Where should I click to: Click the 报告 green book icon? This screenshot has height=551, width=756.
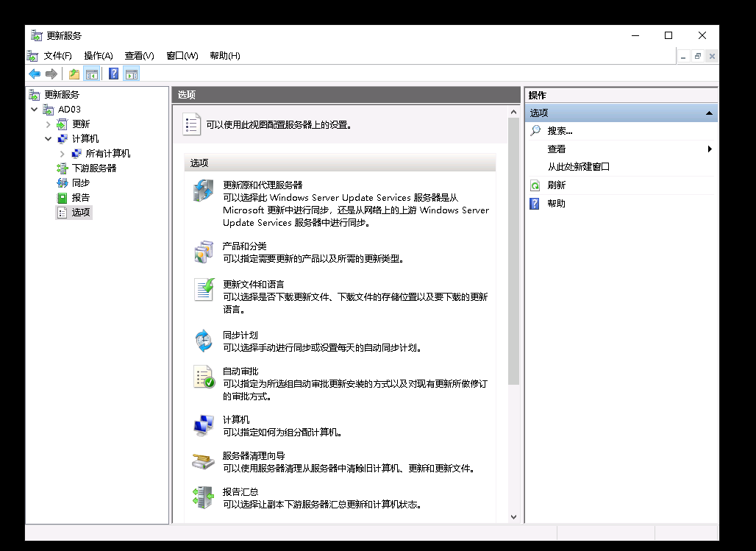[63, 198]
